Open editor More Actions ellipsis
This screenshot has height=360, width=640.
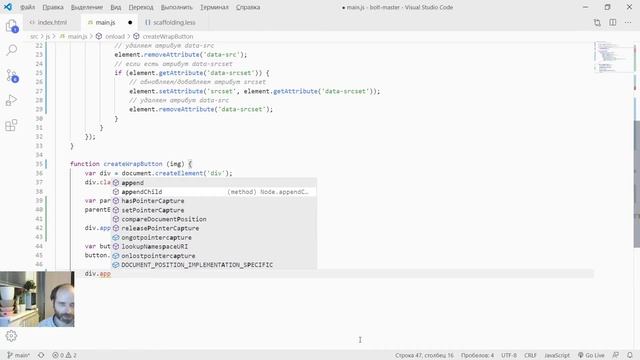628,22
